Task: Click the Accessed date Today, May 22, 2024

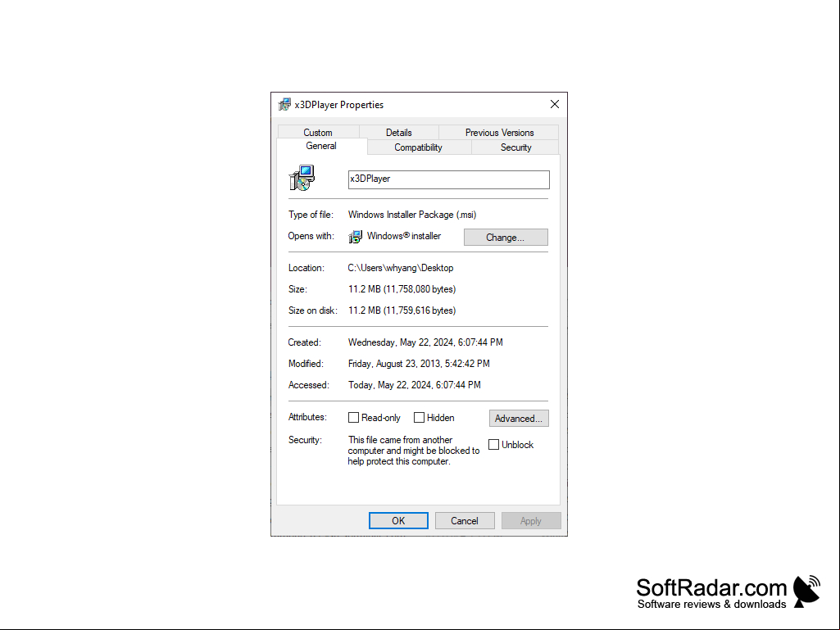Action: tap(415, 385)
